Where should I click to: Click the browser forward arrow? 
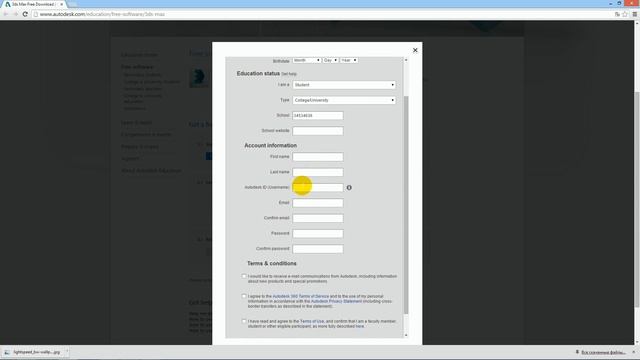tap(15, 14)
